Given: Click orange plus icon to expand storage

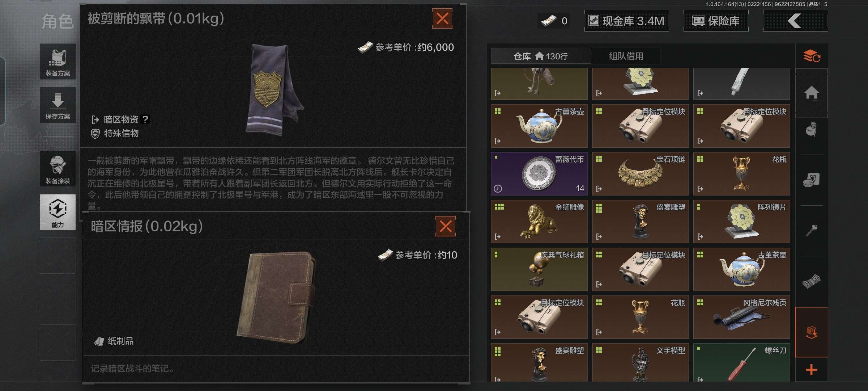Looking at the screenshot, I should tap(812, 370).
